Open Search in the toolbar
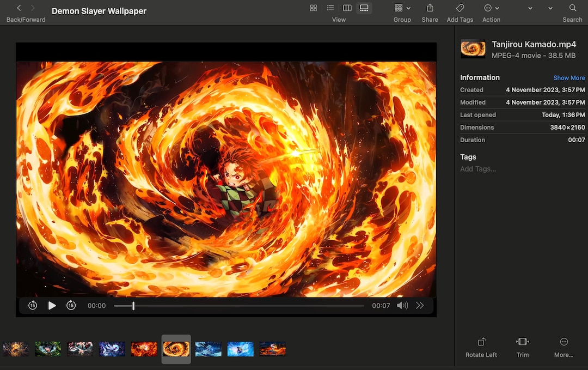This screenshot has height=370, width=588. point(572,8)
